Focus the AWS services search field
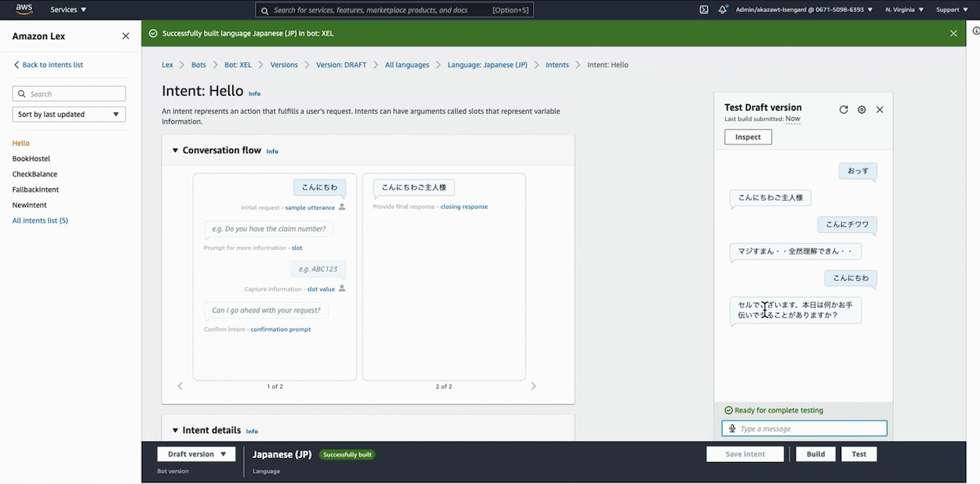 (395, 10)
